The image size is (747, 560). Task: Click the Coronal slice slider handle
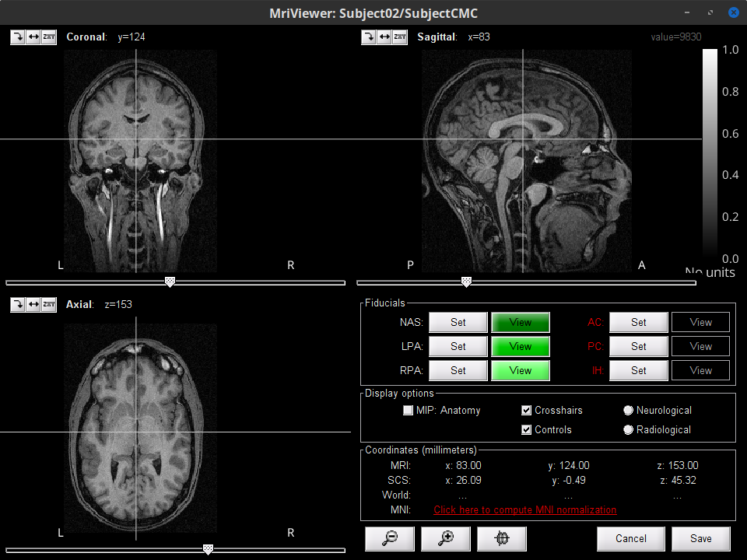pos(170,282)
